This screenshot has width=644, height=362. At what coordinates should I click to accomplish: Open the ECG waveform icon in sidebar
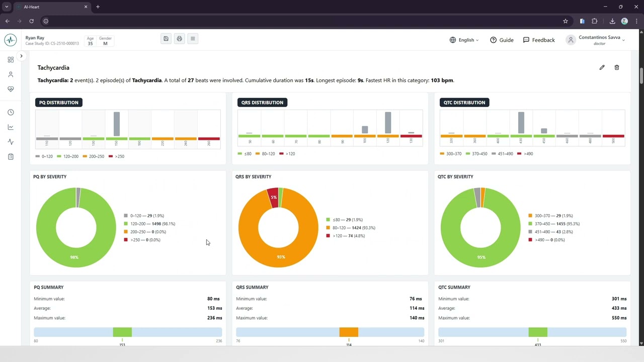[x=11, y=142]
